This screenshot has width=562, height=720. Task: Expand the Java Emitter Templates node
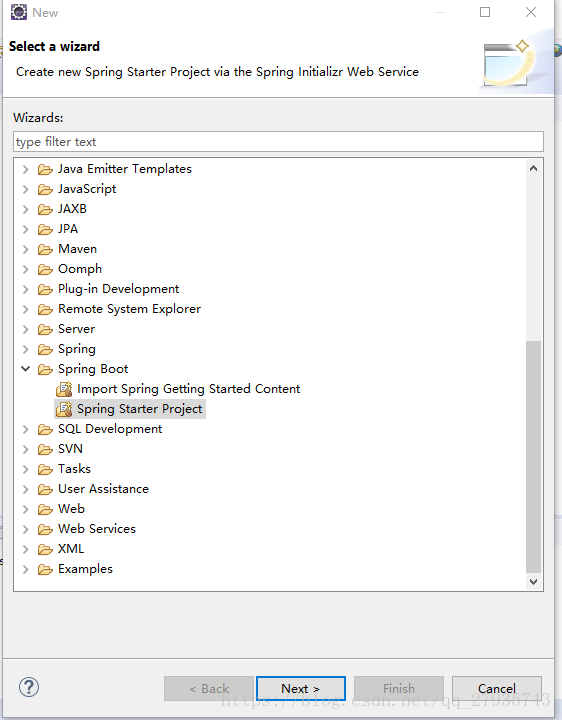coord(26,169)
